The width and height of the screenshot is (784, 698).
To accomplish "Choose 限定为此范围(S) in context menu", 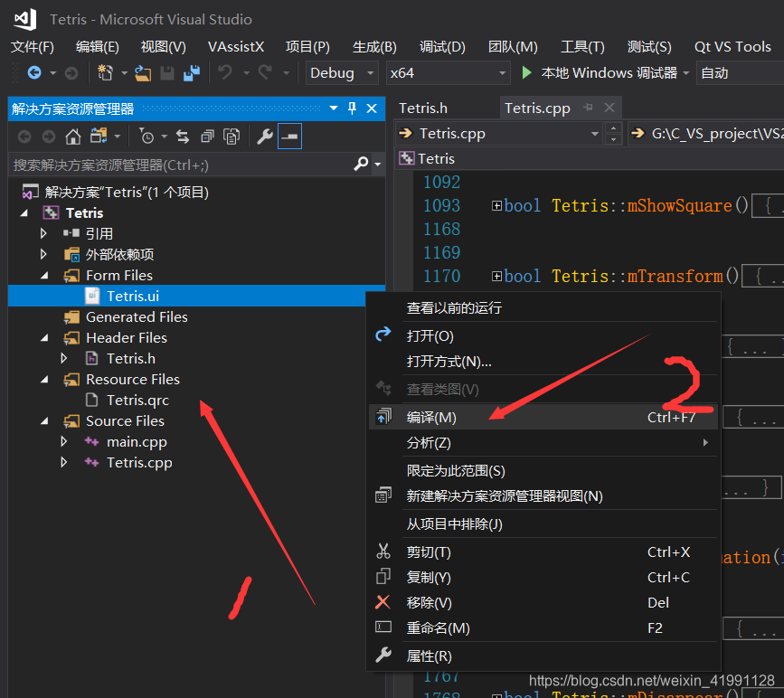I will click(x=543, y=470).
